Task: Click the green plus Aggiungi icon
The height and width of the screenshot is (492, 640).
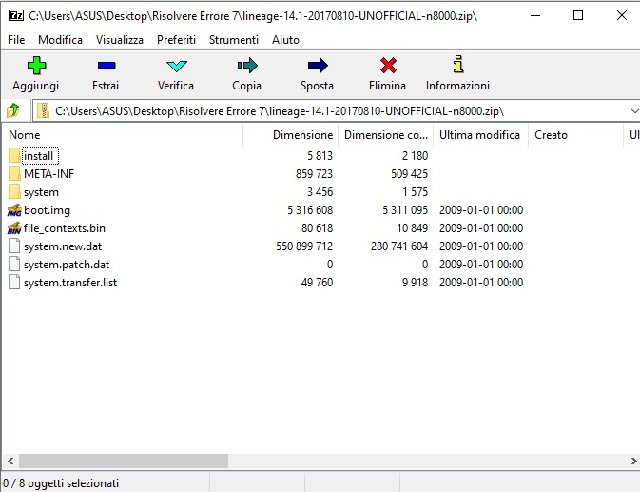Action: [37, 65]
